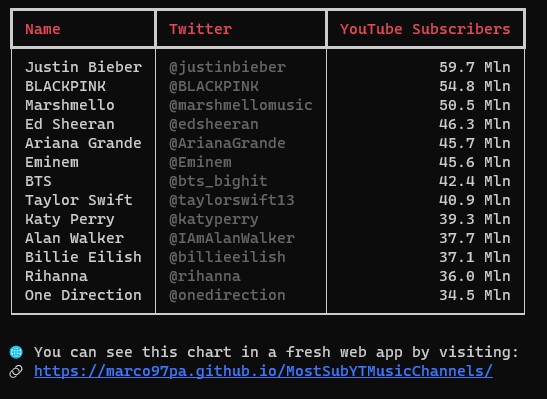Select the @ArianaGrande handle
This screenshot has width=547, height=399.
click(227, 143)
